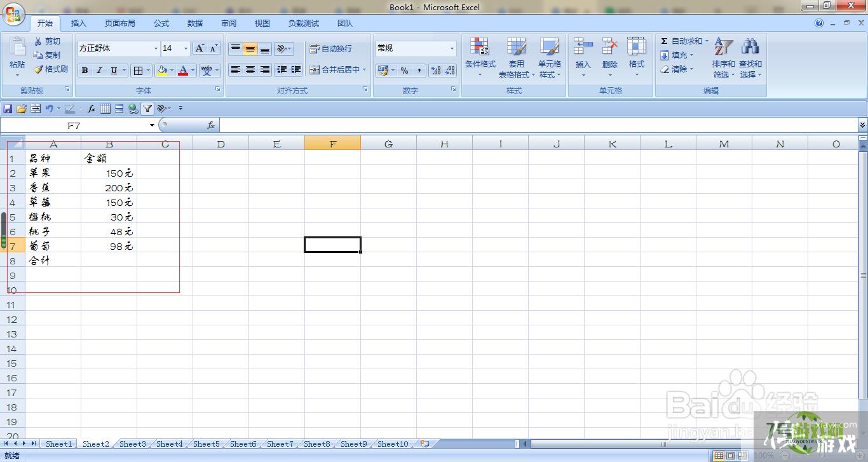The height and width of the screenshot is (462, 868).
Task: Decrease font size with the small A button
Action: pos(214,48)
